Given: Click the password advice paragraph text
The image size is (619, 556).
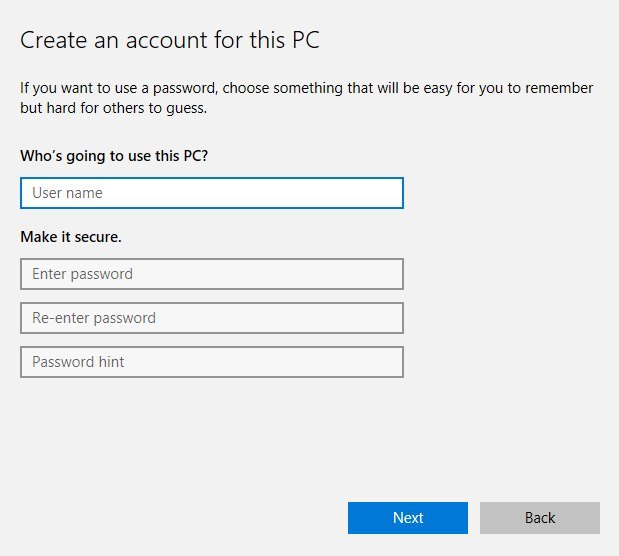Looking at the screenshot, I should point(306,98).
